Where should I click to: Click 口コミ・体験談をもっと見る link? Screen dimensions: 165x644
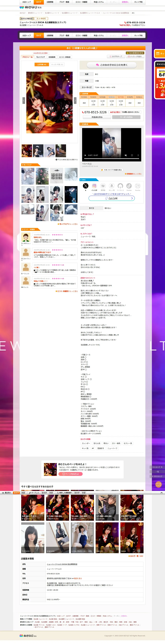[66, 291]
